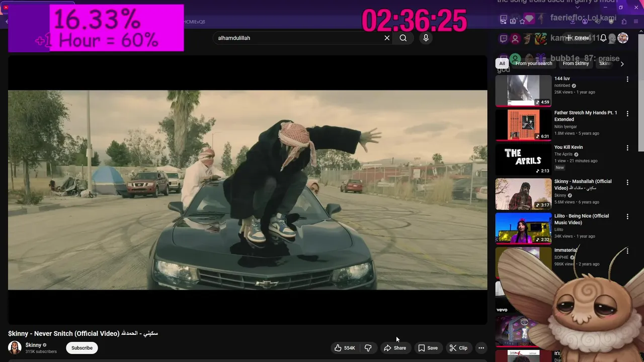Open the three-dot menu for 144 luv
The image size is (644, 362).
coord(627,79)
